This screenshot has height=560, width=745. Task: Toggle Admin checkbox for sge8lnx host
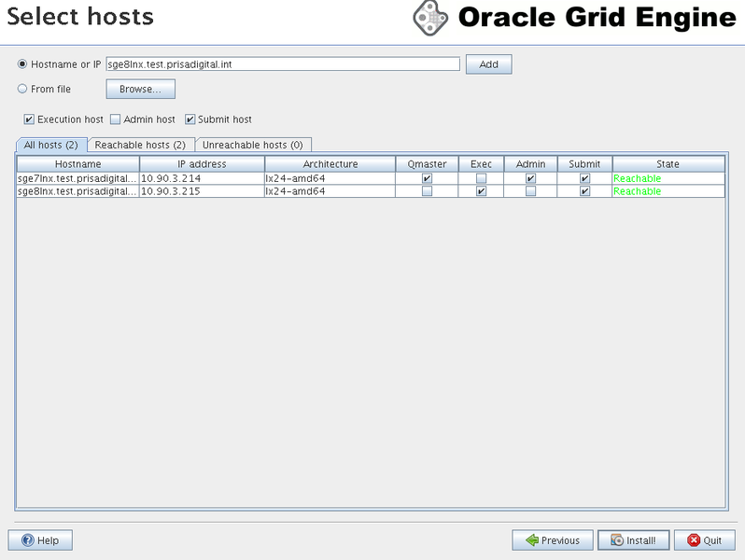530,191
